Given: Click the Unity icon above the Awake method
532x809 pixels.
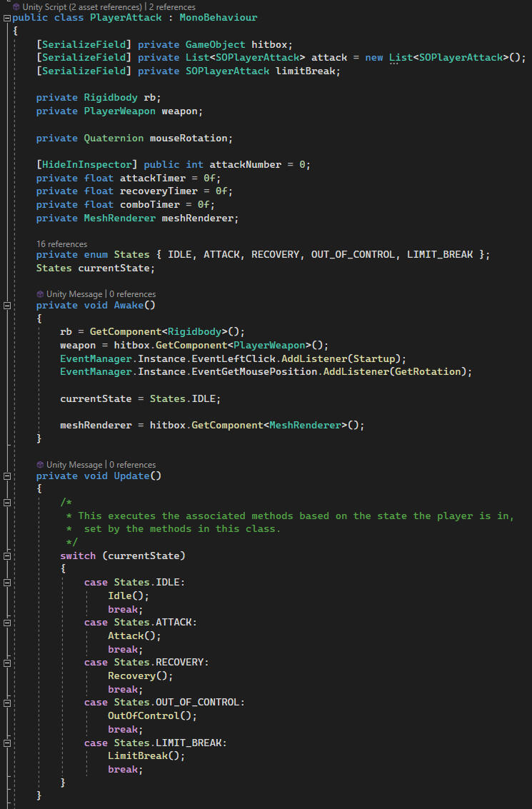Looking at the screenshot, I should [40, 294].
